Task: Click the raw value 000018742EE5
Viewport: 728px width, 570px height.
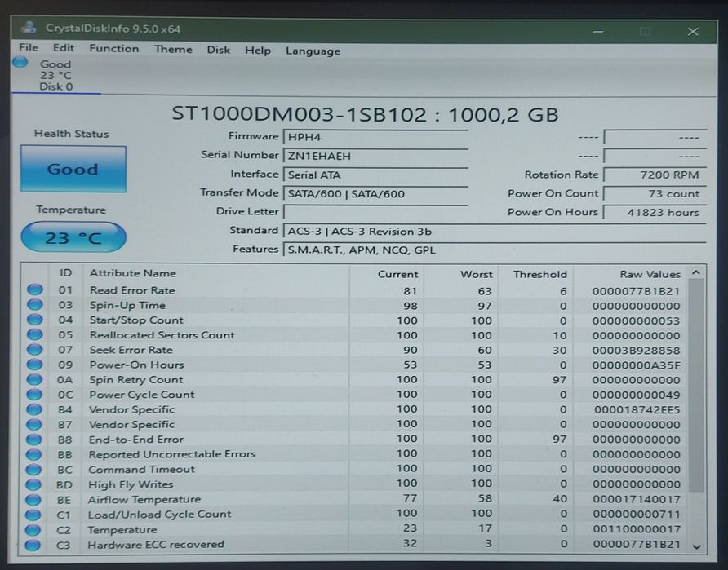Action: click(637, 410)
